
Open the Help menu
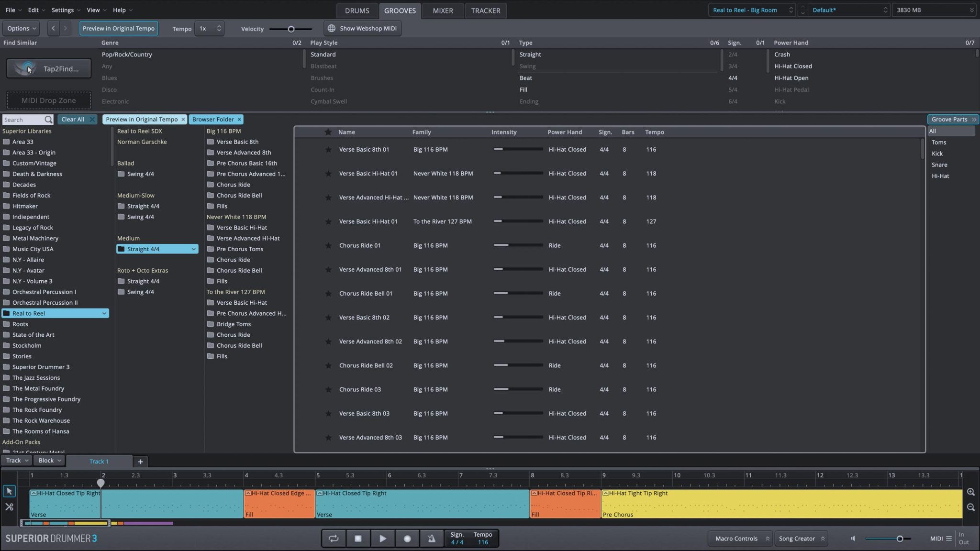(x=122, y=10)
